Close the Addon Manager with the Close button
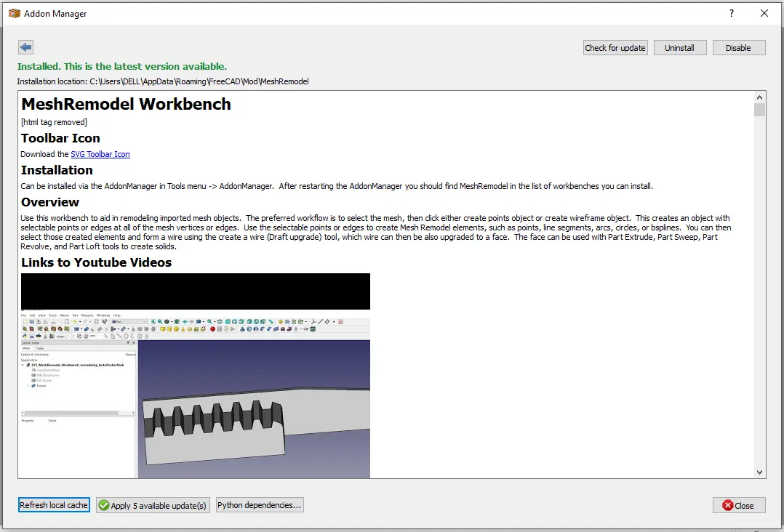 (739, 504)
